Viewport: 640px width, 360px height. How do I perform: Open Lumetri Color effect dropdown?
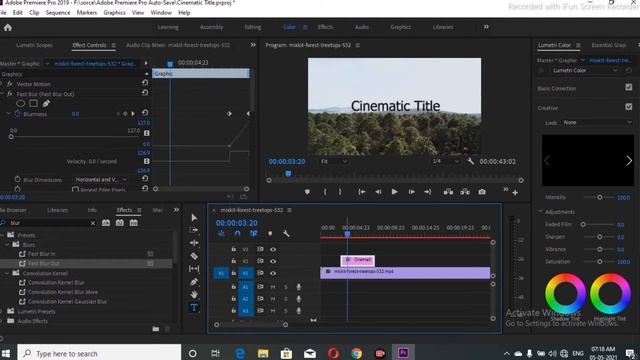tap(584, 71)
